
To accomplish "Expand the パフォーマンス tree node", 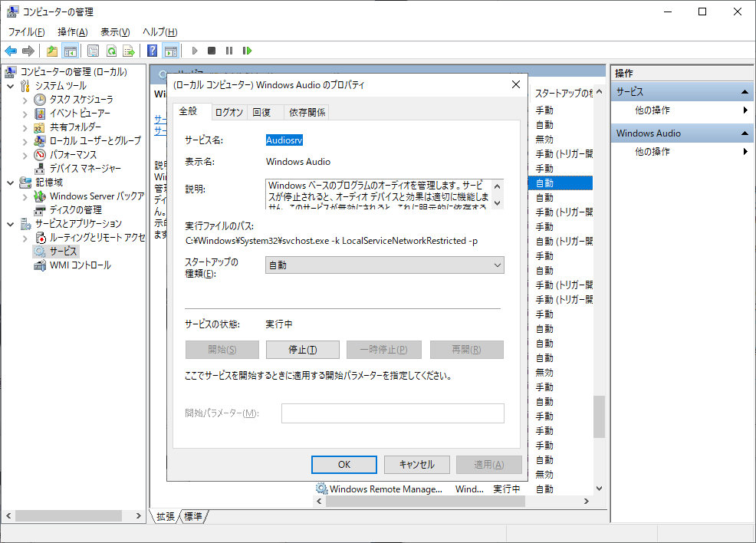I will [25, 155].
